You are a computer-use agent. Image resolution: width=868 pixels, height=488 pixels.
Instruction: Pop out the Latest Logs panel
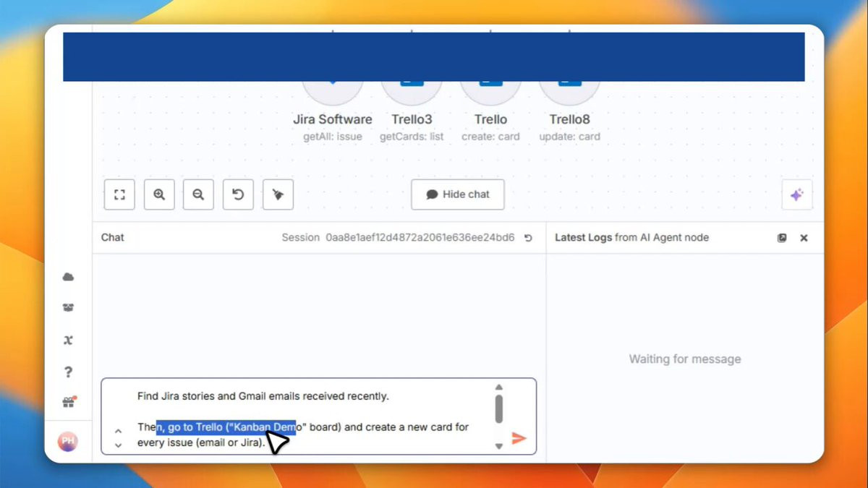[x=782, y=238]
